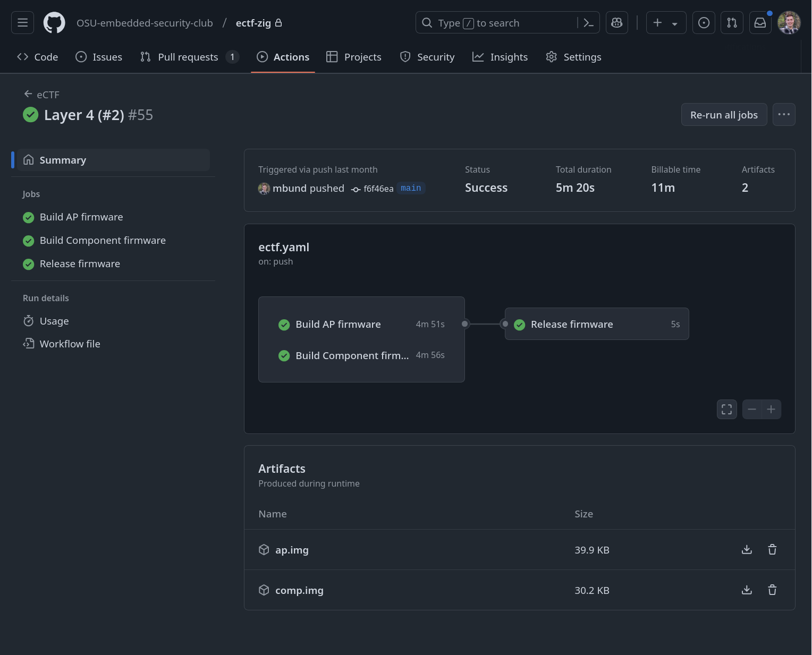Go to GitHub homepage logo
This screenshot has height=655, width=812.
pyautogui.click(x=54, y=23)
